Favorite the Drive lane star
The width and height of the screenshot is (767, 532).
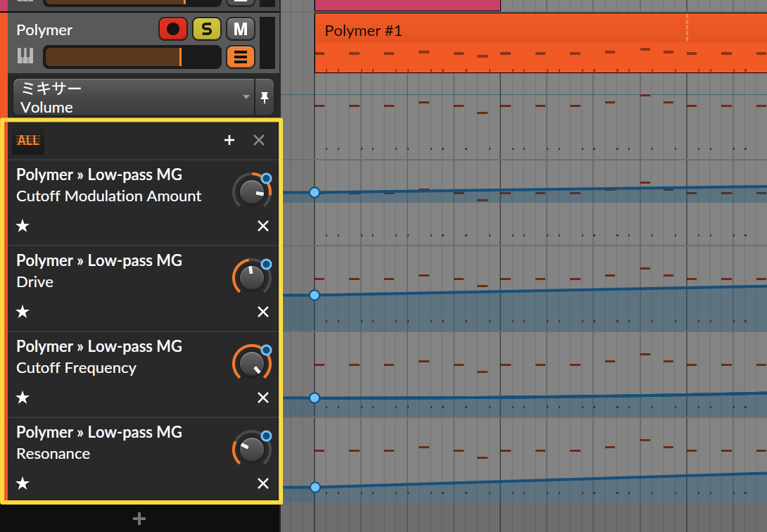(23, 312)
